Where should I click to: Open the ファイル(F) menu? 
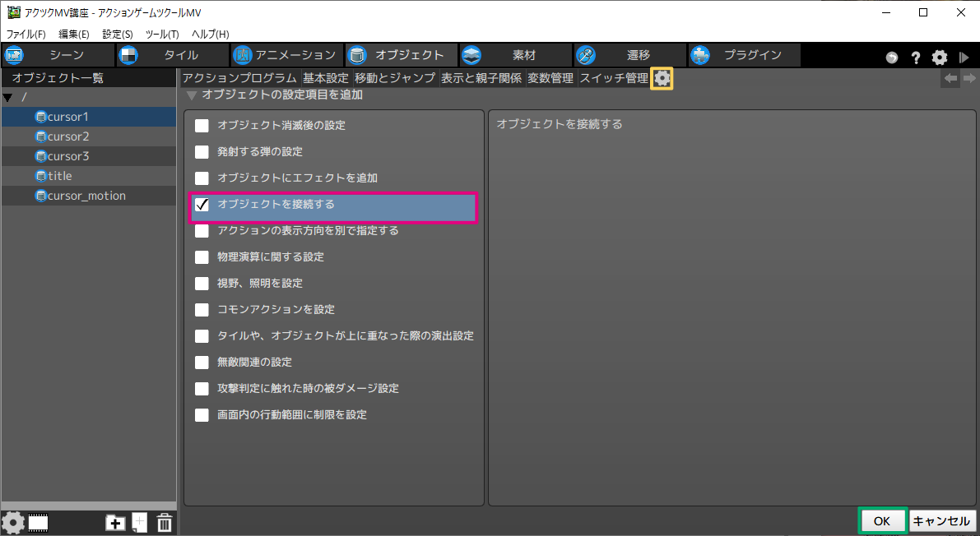pos(26,34)
